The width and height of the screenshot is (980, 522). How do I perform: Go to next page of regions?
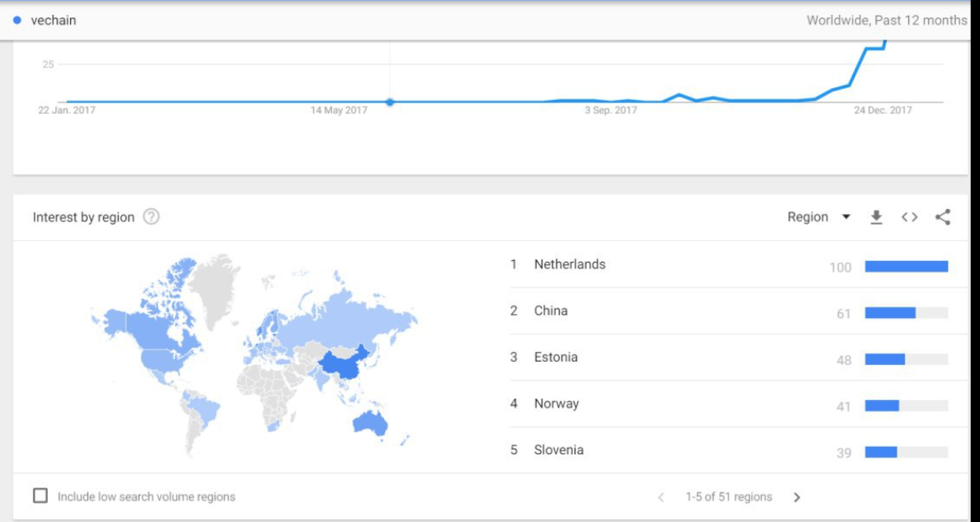click(797, 497)
